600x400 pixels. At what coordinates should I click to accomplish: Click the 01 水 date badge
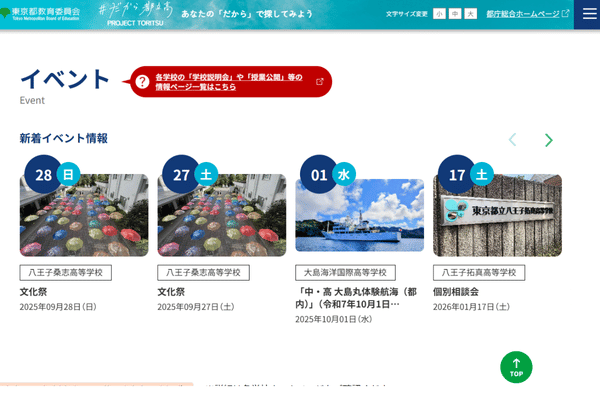(x=327, y=175)
